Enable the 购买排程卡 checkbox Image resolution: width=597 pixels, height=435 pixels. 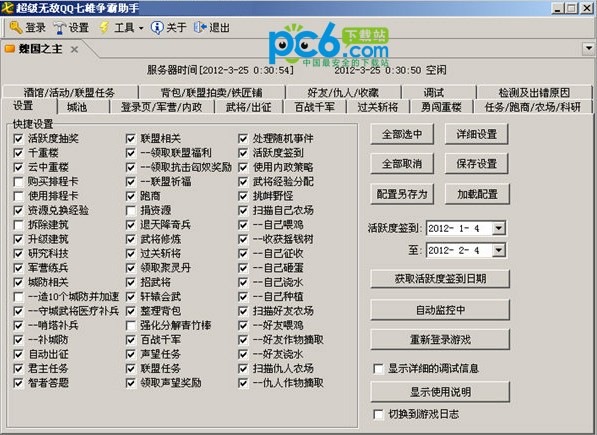click(x=18, y=182)
